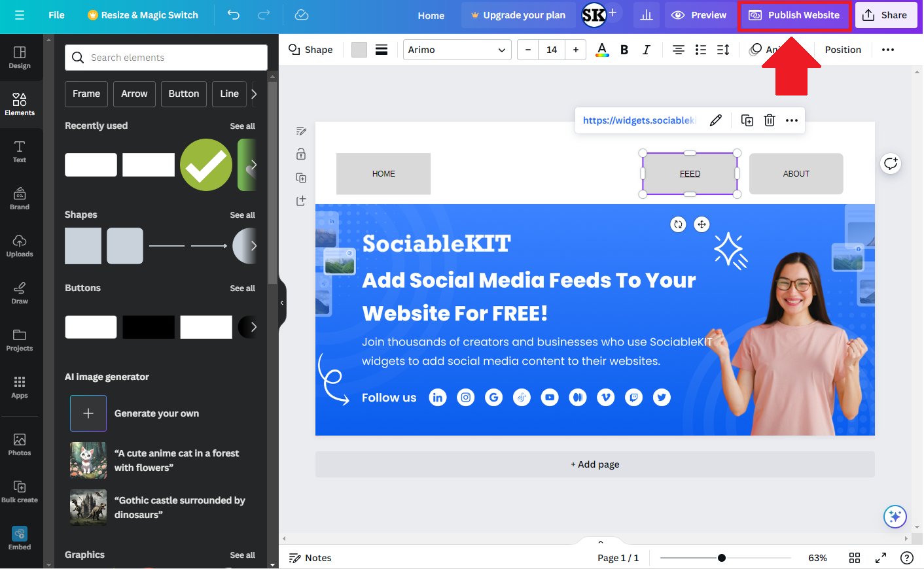
Task: Open Notes at bottom bar
Action: click(311, 558)
